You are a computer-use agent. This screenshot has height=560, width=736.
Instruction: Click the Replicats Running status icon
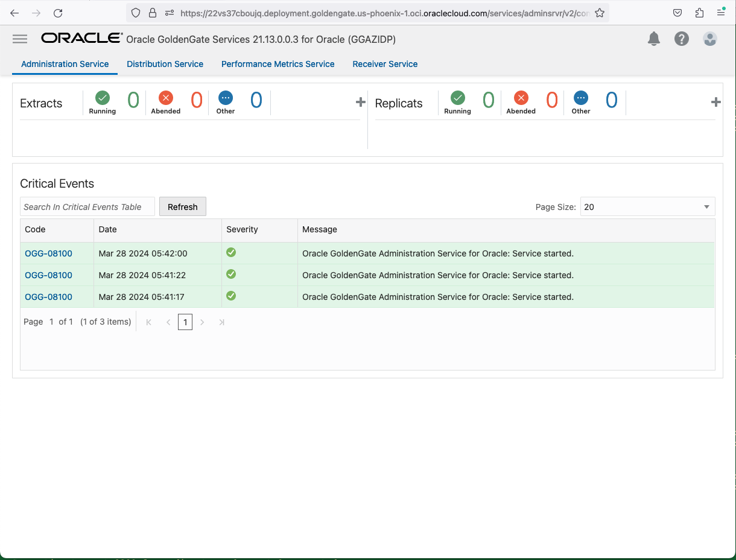(457, 97)
